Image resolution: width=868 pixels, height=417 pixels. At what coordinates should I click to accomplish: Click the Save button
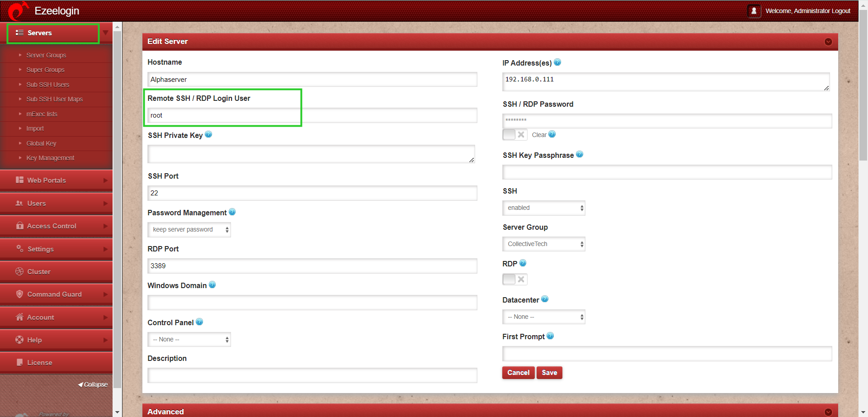tap(549, 373)
